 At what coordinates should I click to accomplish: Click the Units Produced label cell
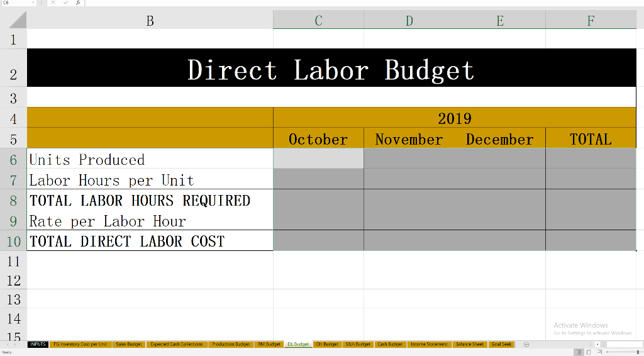click(x=150, y=159)
